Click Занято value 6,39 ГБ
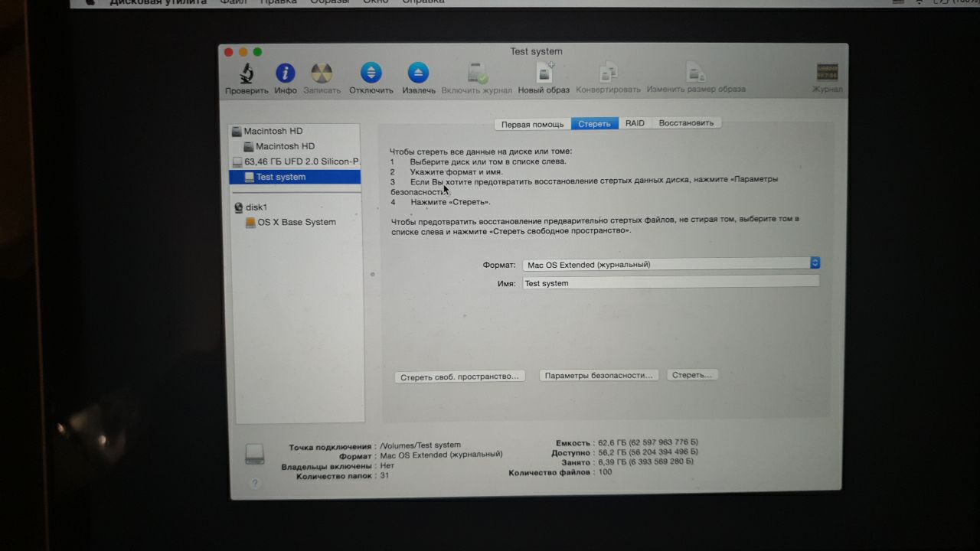The height and width of the screenshot is (551, 980). [646, 462]
